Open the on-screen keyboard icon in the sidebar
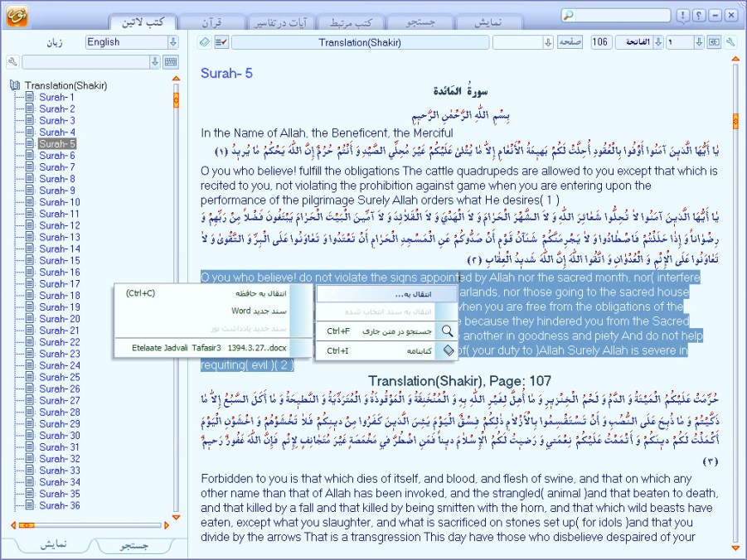This screenshot has height=560, width=747. tap(170, 62)
